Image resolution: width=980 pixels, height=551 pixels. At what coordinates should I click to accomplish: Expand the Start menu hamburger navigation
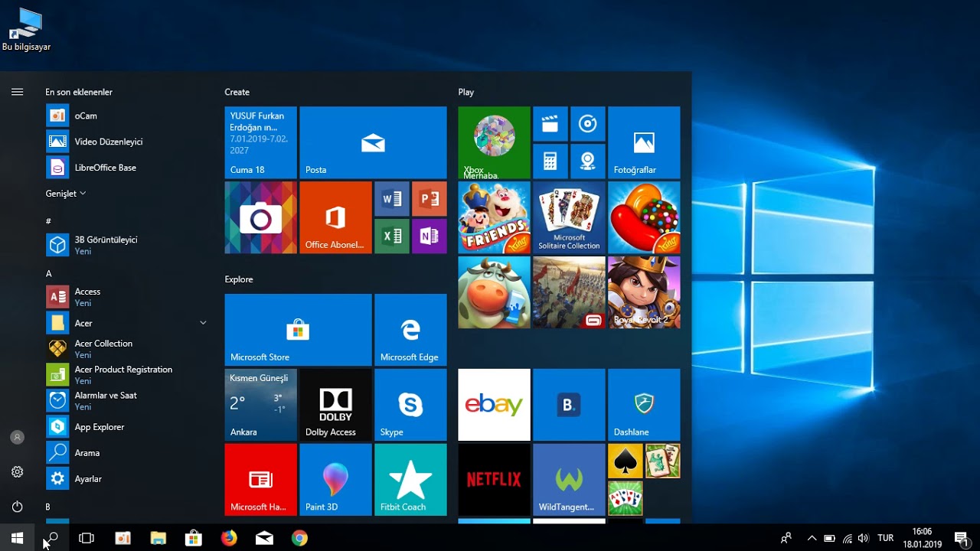coord(17,92)
